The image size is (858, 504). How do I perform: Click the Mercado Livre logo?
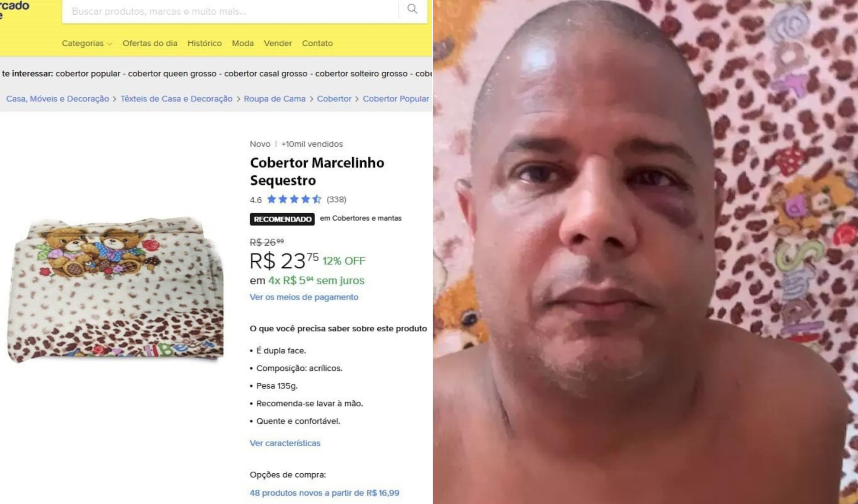point(14,10)
